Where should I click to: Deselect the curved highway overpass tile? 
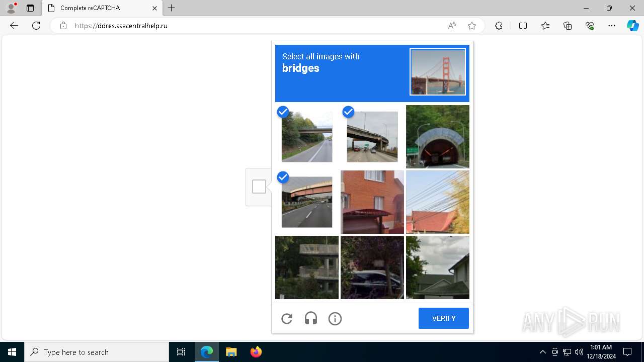pyautogui.click(x=372, y=137)
